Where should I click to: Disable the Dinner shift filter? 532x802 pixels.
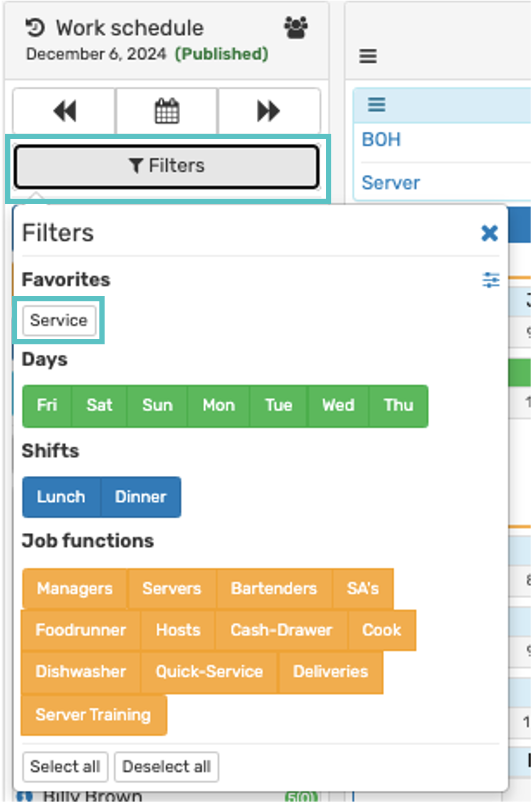point(141,497)
